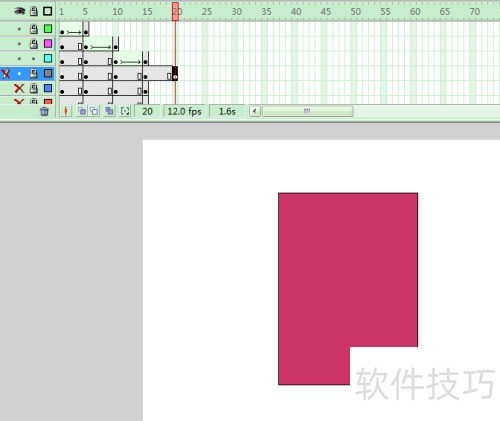The image size is (500, 421).
Task: Unlock the blue swatch layer
Action: 34,88
